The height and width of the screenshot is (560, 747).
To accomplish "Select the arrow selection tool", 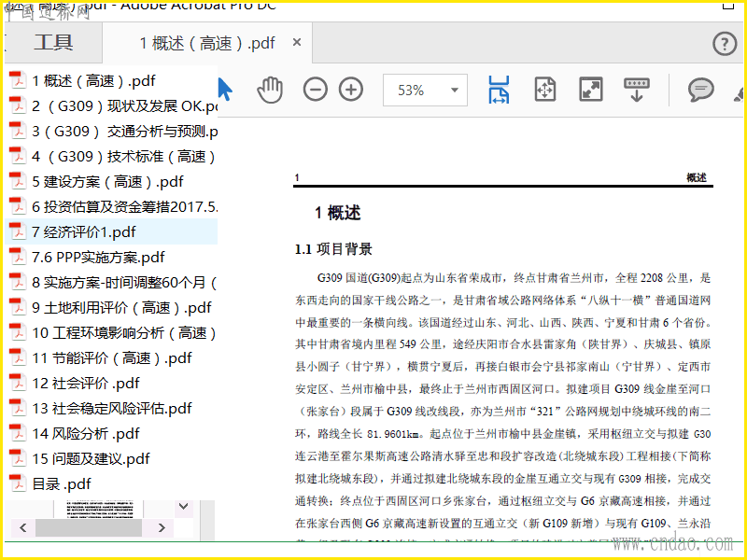I will tap(225, 89).
